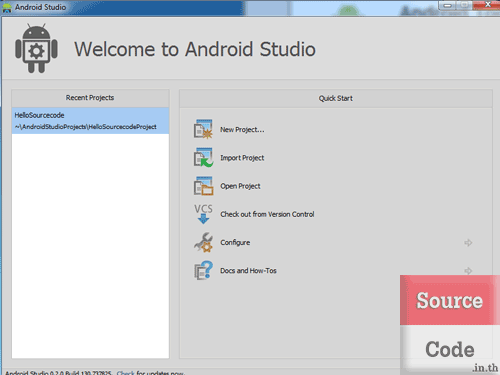Click the Configure wrench icon
This screenshot has height=375, width=500.
[203, 242]
